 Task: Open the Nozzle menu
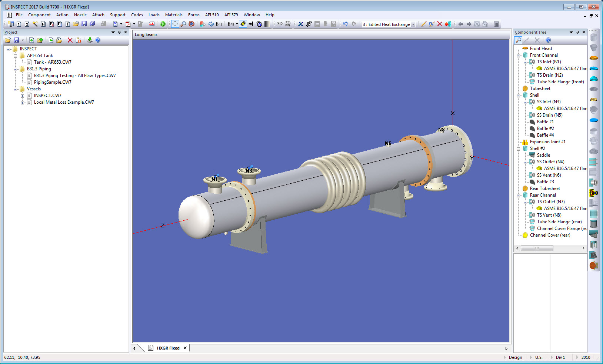pos(80,15)
